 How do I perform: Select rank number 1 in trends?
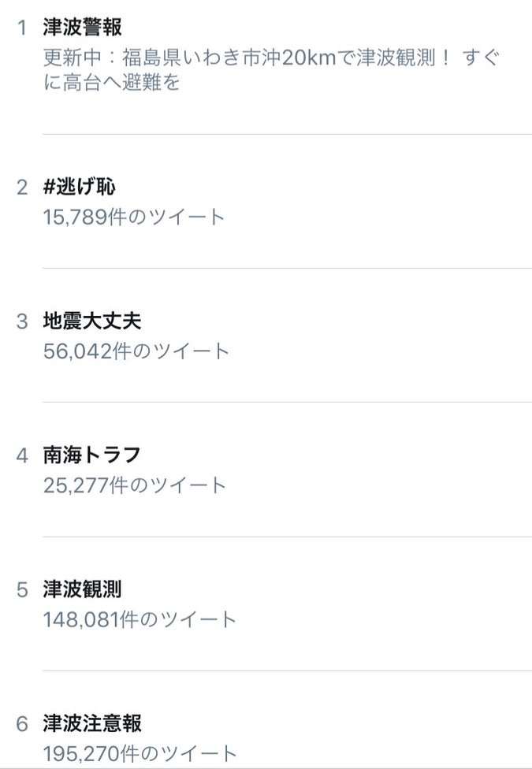point(22,28)
